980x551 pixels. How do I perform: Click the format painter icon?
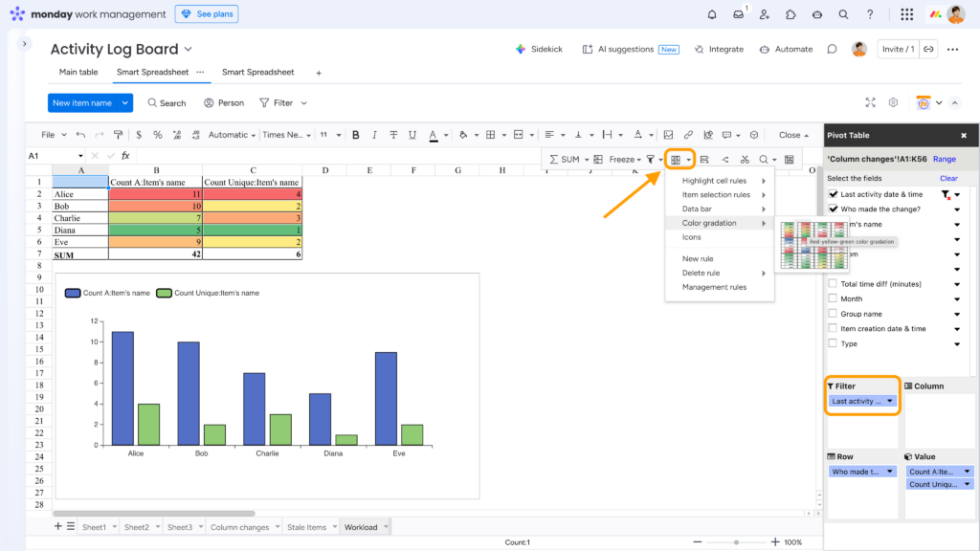[118, 135]
